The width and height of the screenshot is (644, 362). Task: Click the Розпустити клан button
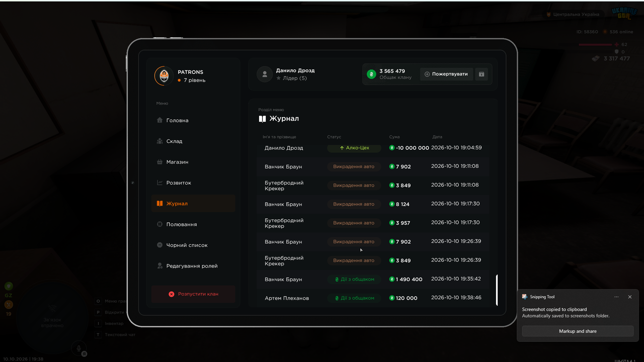click(193, 294)
